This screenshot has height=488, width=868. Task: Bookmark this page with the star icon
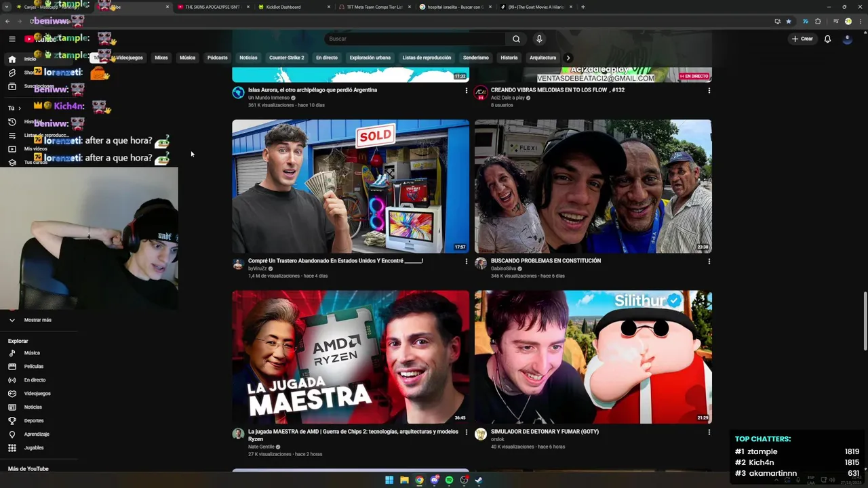pos(789,21)
